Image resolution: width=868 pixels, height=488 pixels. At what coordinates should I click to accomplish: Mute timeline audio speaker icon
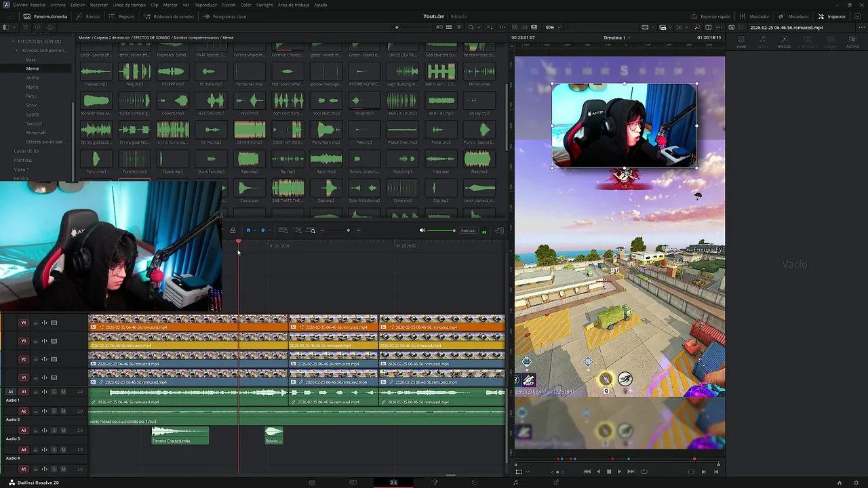[x=422, y=230]
